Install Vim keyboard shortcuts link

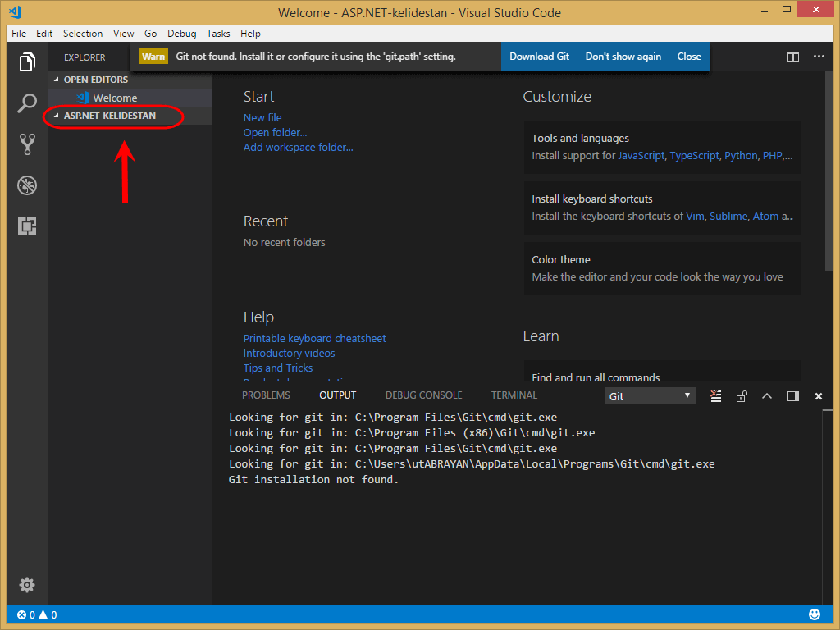pos(695,216)
